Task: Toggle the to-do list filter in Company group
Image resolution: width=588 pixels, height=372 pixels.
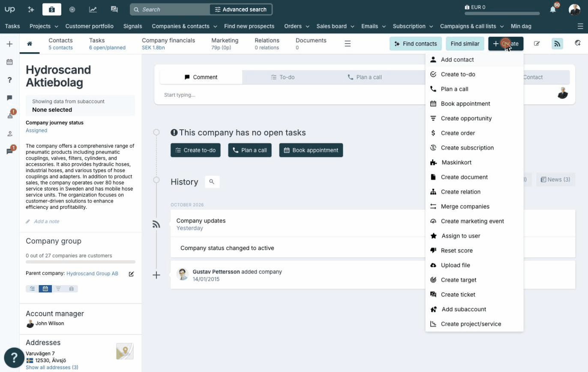Action: [x=32, y=289]
